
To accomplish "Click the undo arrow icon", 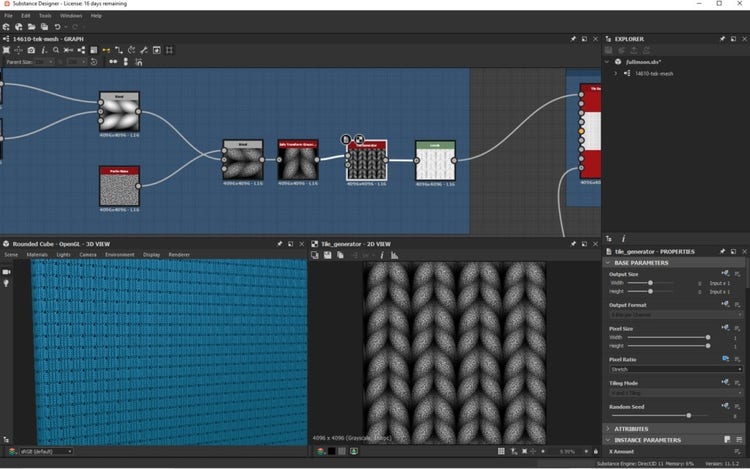I will [x=57, y=27].
